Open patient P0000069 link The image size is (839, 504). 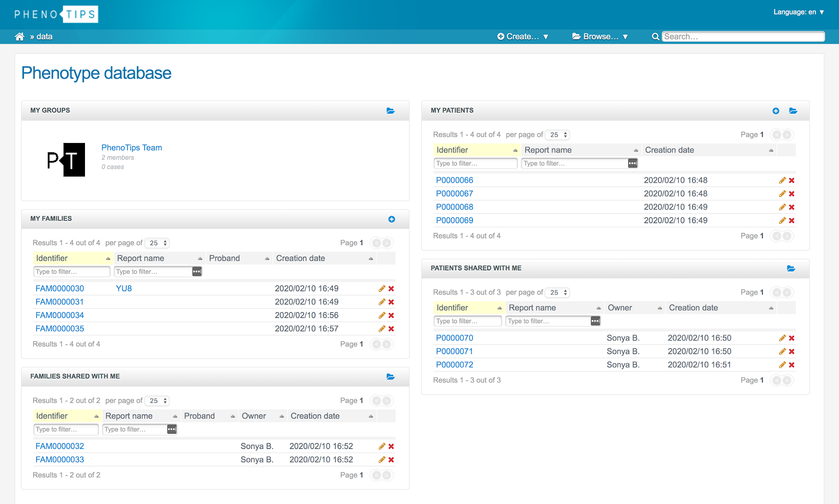point(455,221)
